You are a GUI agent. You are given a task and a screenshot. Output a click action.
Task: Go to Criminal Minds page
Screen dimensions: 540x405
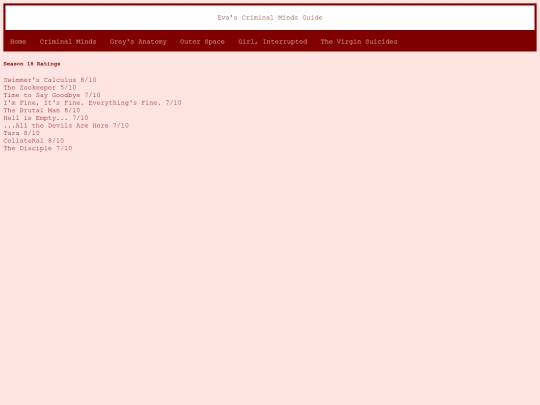tap(68, 42)
